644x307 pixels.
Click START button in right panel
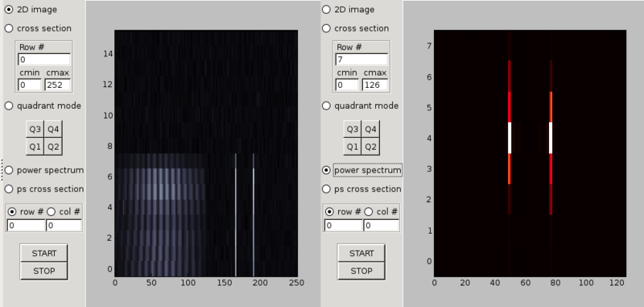point(361,253)
